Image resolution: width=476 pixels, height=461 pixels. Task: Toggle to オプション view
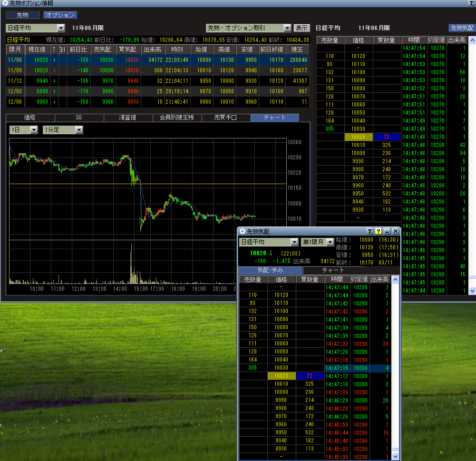pyautogui.click(x=60, y=15)
